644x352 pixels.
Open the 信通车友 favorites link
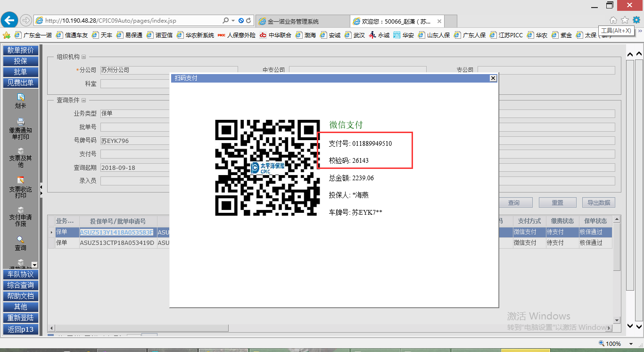[x=72, y=35]
